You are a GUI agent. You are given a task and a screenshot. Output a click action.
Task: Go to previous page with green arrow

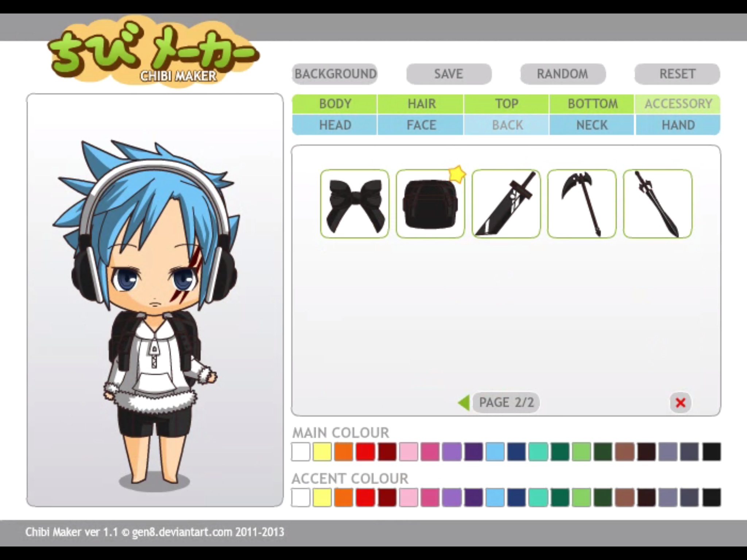464,403
